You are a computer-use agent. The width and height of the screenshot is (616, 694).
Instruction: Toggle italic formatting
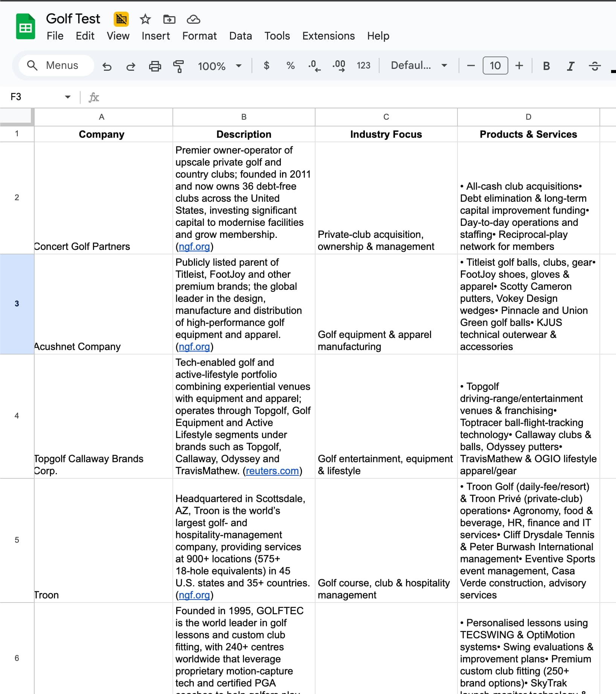tap(570, 66)
